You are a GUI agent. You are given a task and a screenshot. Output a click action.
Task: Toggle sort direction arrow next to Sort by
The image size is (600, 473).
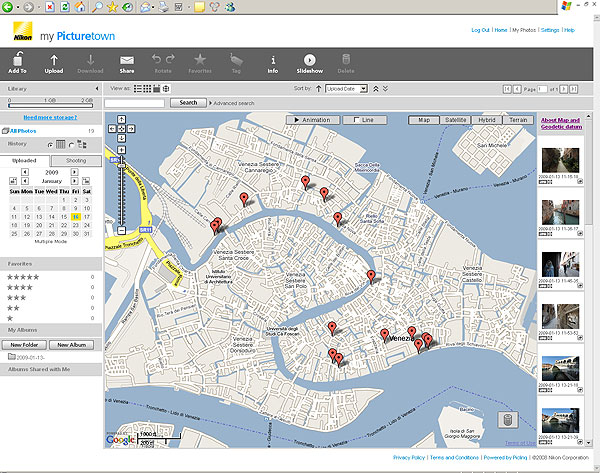click(x=318, y=89)
